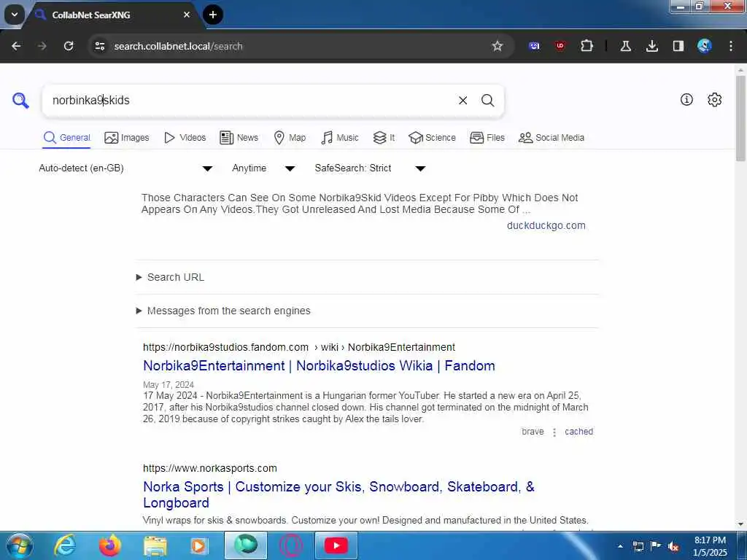Switch to the Files category

click(x=487, y=138)
